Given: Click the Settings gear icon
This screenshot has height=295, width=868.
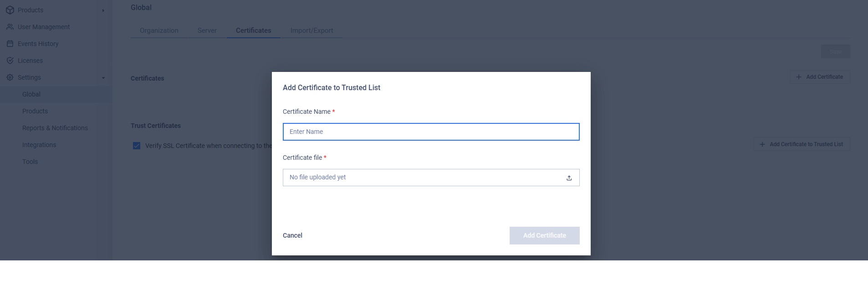Looking at the screenshot, I should 10,77.
